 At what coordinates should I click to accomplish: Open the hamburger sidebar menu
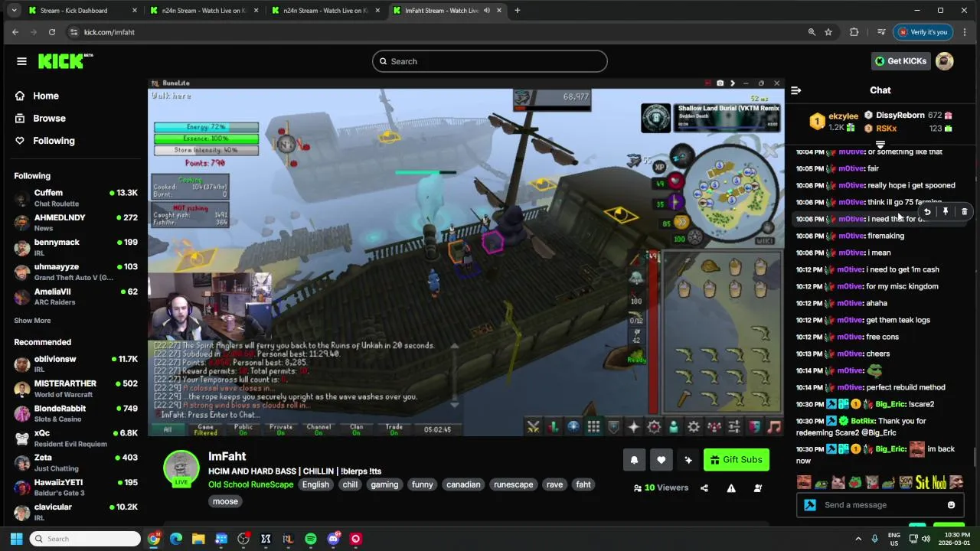21,61
